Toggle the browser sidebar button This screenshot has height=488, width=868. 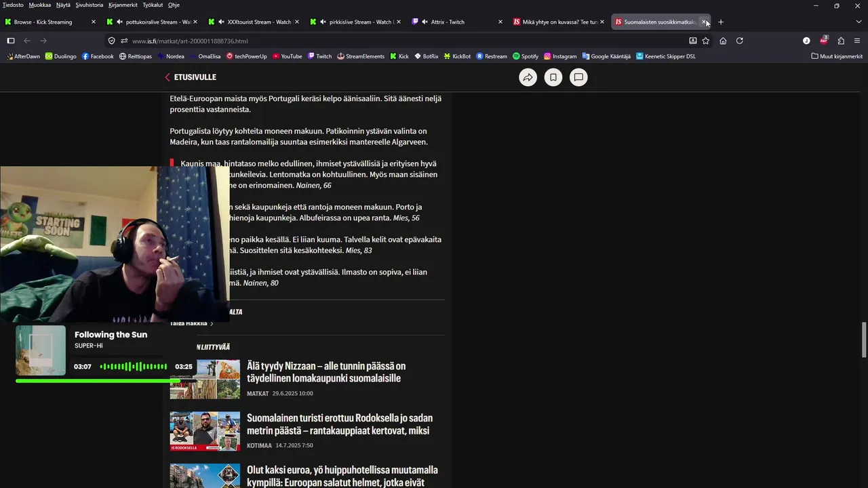coord(11,41)
